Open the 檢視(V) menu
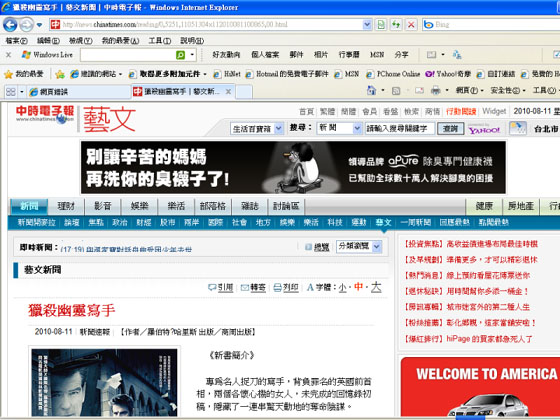The height and width of the screenshot is (420, 560). click(x=80, y=41)
